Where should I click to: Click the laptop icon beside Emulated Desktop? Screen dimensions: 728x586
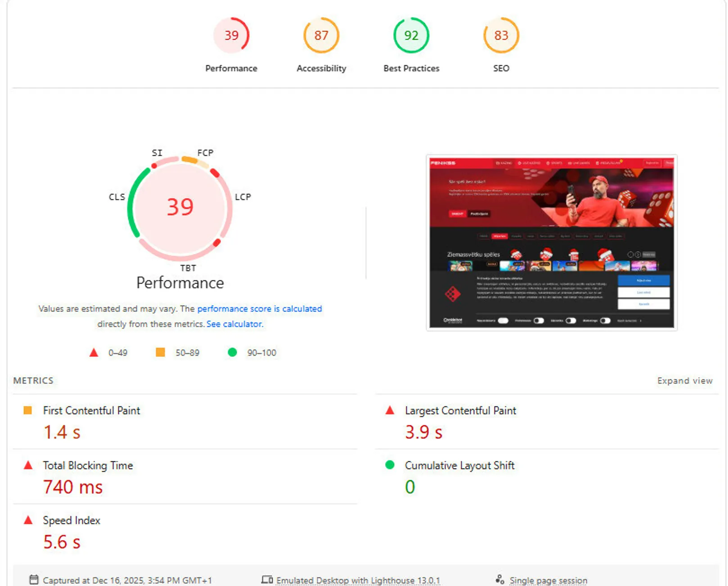click(267, 580)
